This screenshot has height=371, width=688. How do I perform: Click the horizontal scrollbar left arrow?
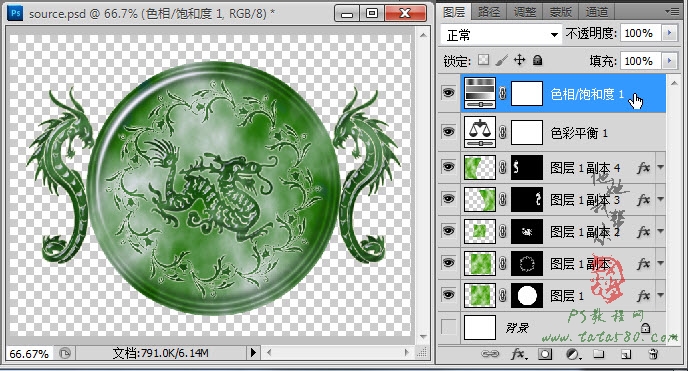pyautogui.click(x=269, y=353)
